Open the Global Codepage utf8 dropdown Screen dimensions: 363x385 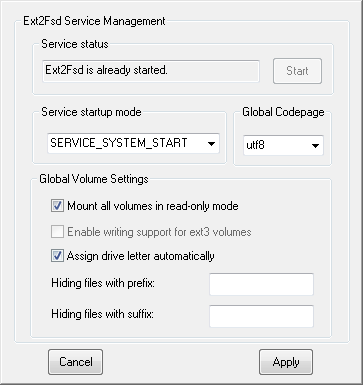click(x=283, y=145)
